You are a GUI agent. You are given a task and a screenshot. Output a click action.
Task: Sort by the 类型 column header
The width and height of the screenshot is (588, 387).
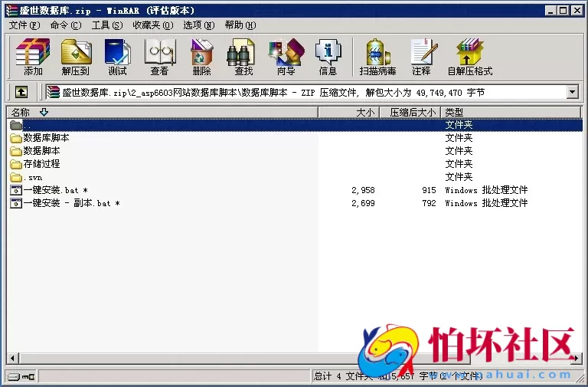pos(511,112)
